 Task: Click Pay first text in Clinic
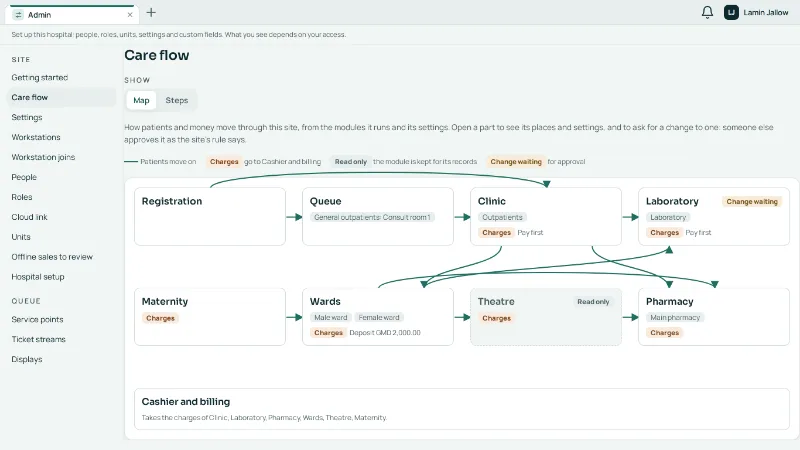point(530,233)
